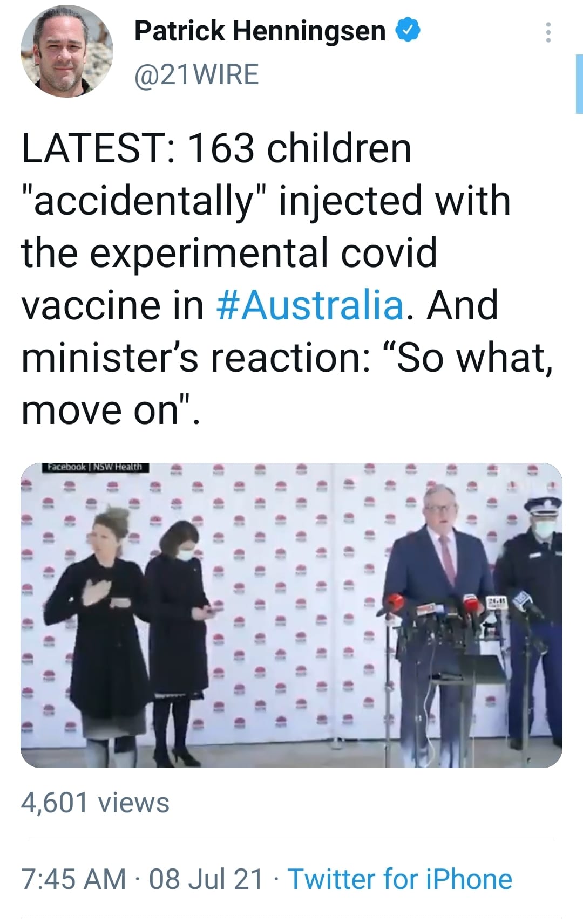Click the 08 Jul 21 date

206,879
